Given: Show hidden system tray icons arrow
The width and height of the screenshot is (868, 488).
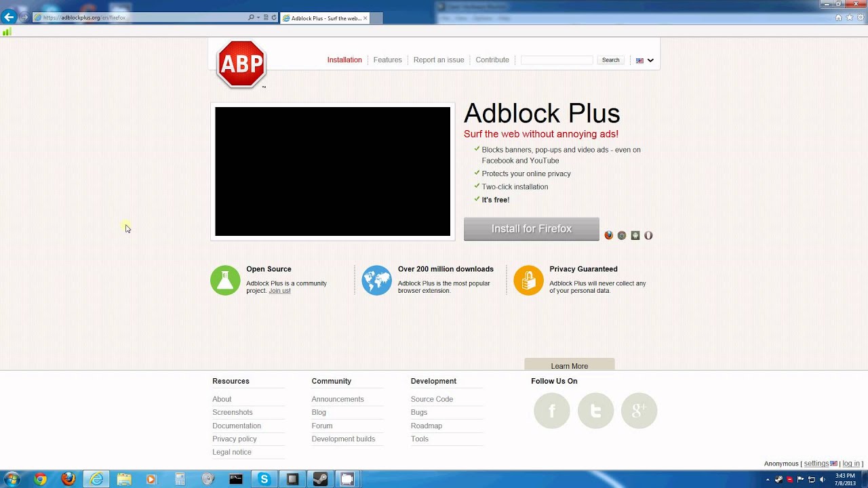Looking at the screenshot, I should [x=769, y=479].
